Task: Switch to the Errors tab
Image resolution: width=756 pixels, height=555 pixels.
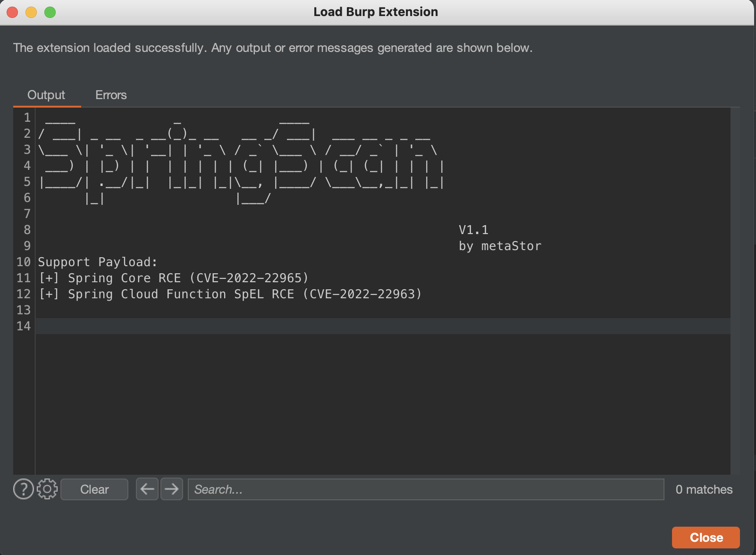Action: tap(111, 95)
